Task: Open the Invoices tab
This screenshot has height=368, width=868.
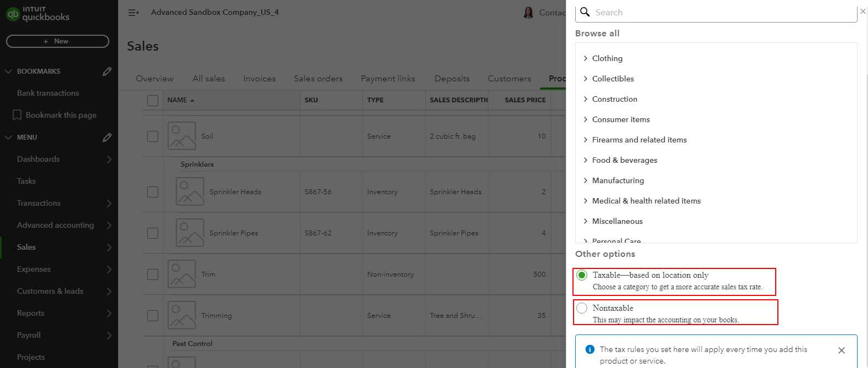Action: click(259, 79)
